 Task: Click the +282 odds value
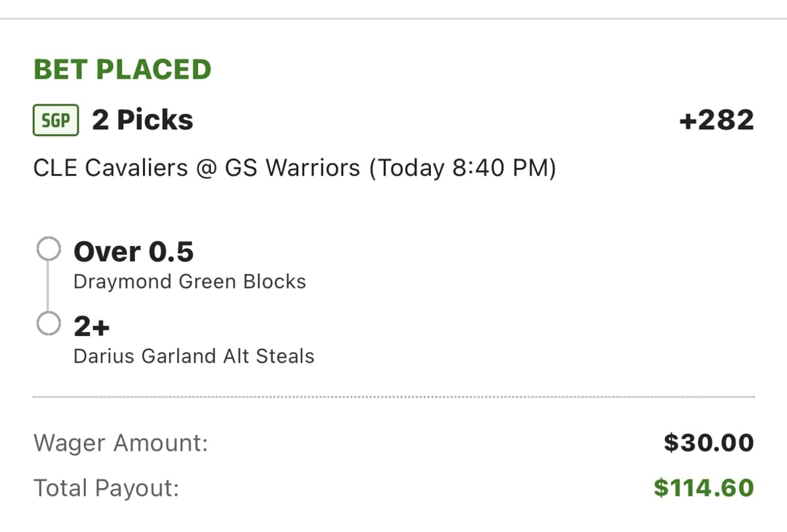pyautogui.click(x=716, y=120)
